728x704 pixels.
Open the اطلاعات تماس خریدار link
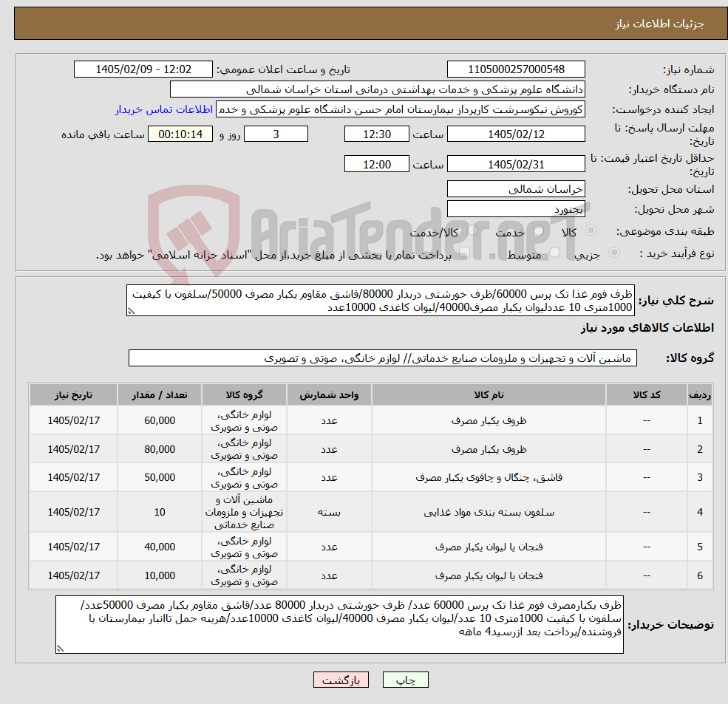click(x=163, y=109)
